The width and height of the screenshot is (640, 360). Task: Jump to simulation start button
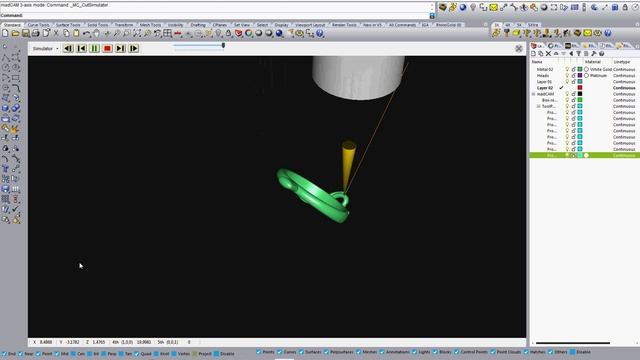click(x=81, y=49)
